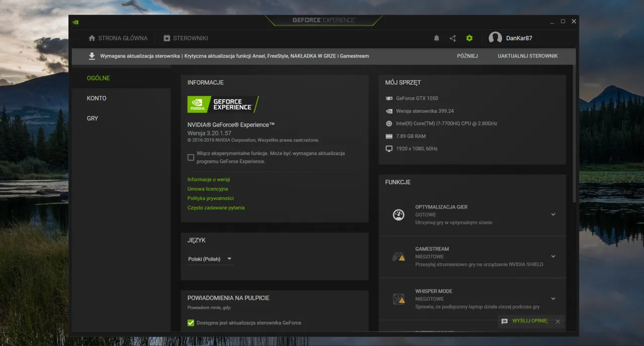
Task: Click the display resolution monitor icon
Action: 388,149
